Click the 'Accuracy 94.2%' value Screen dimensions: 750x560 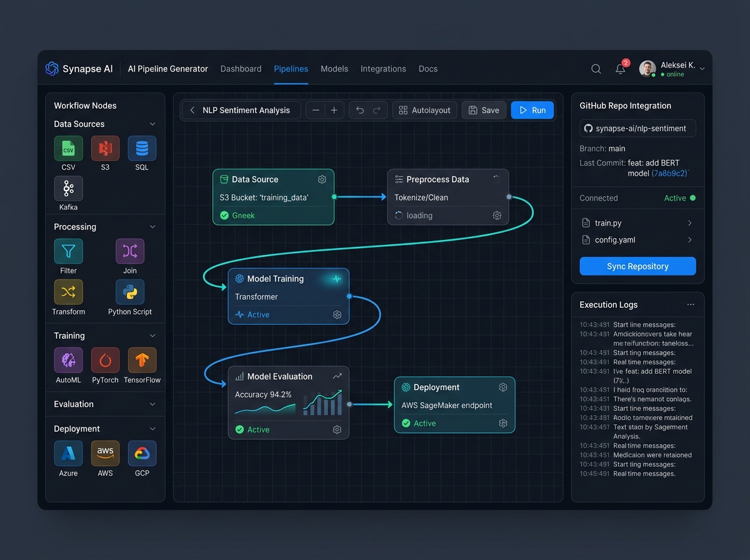coord(263,394)
